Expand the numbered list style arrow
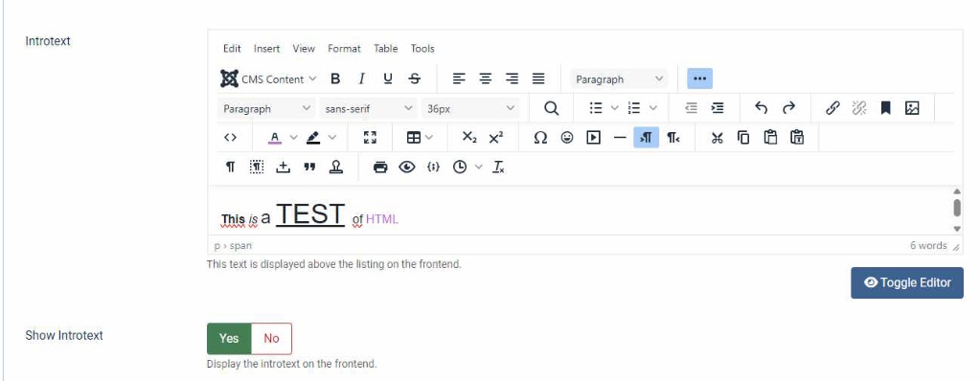 click(653, 108)
